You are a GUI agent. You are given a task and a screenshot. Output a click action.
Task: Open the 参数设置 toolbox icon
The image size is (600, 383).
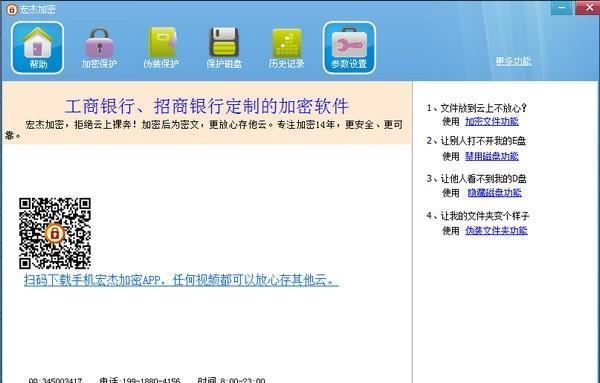(x=349, y=48)
